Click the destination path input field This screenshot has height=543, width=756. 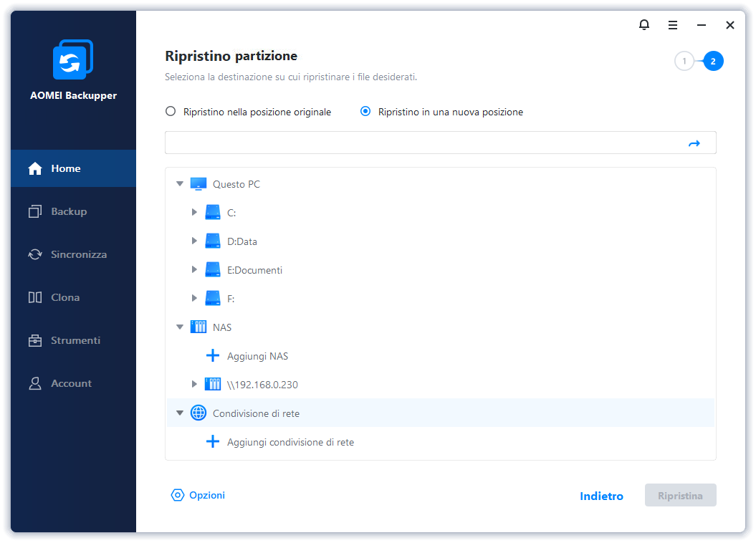(423, 143)
